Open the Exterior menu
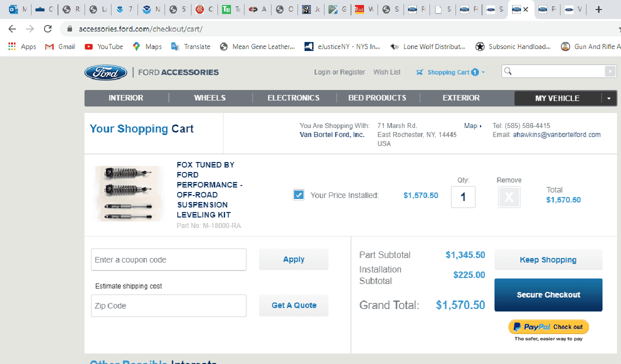This screenshot has height=364, width=621. coord(461,98)
